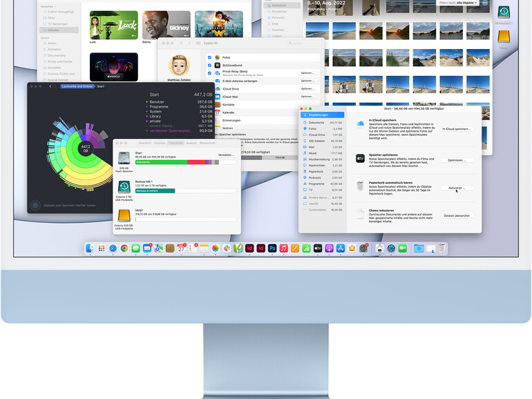
Task: Open Photos app from the Dock
Action: point(216,249)
